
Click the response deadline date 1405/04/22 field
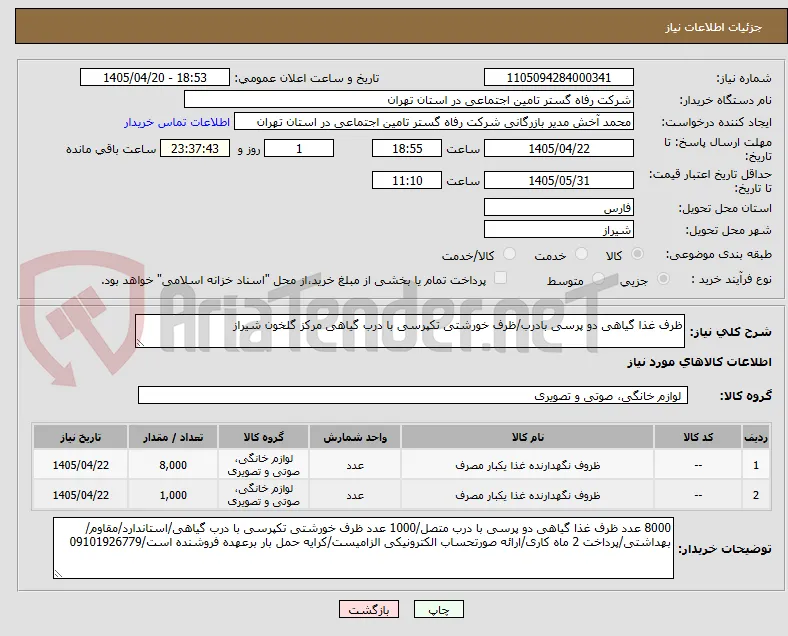(559, 148)
